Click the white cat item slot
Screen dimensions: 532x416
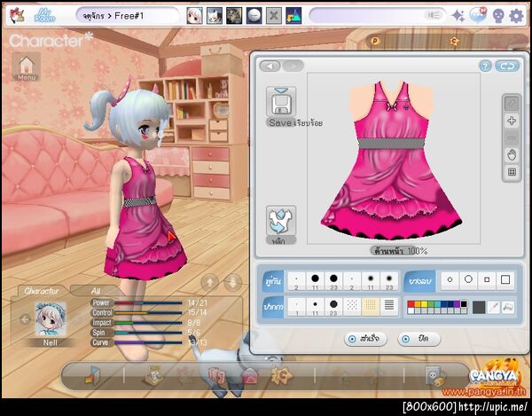click(x=215, y=16)
